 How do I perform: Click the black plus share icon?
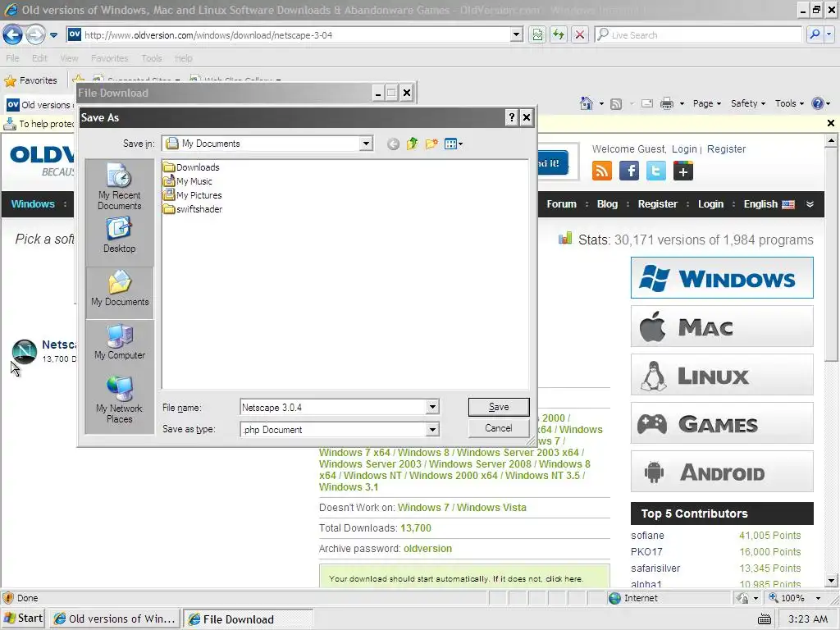683,171
